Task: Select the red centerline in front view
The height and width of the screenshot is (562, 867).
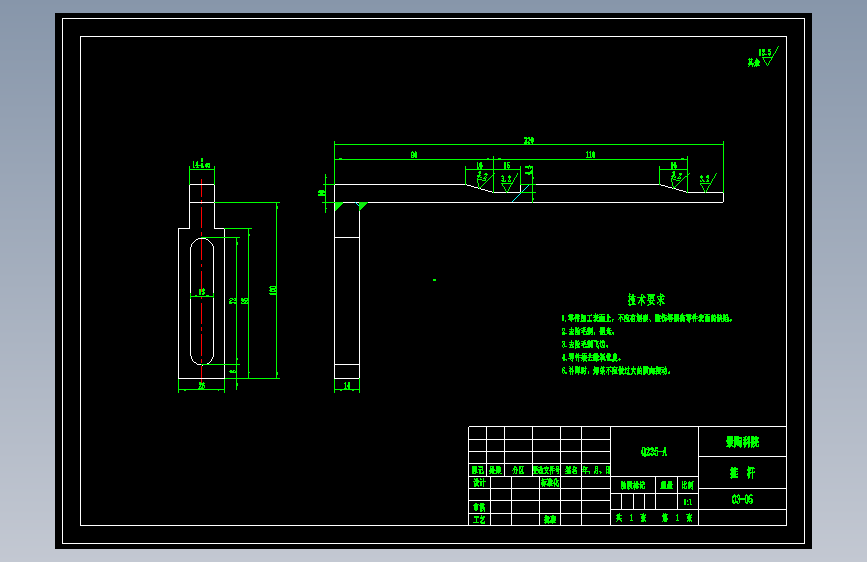Action: [202, 279]
